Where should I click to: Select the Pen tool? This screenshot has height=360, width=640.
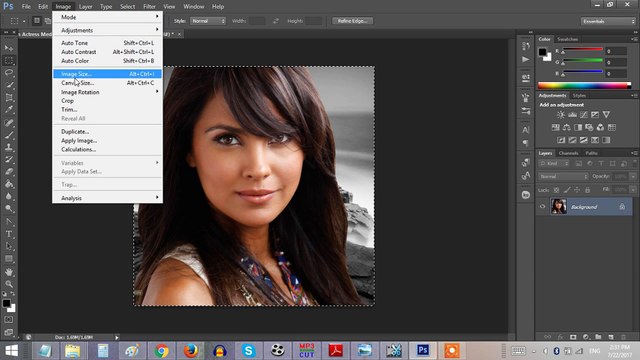(x=9, y=222)
